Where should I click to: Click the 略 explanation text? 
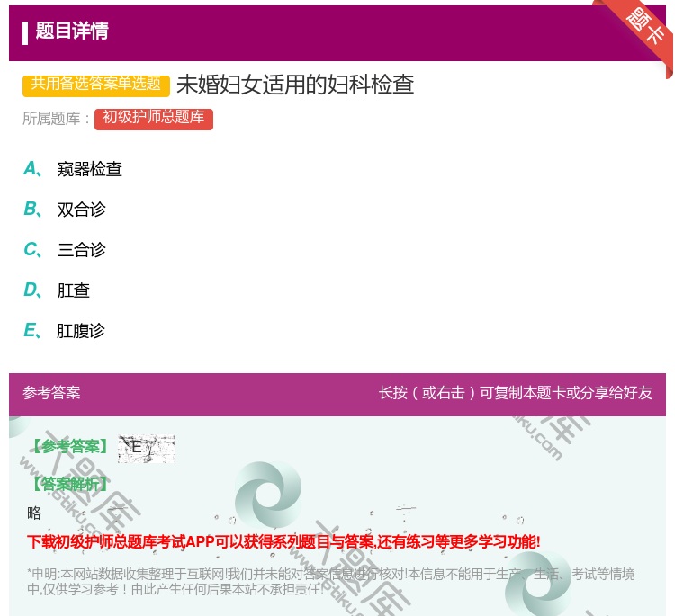click(34, 513)
